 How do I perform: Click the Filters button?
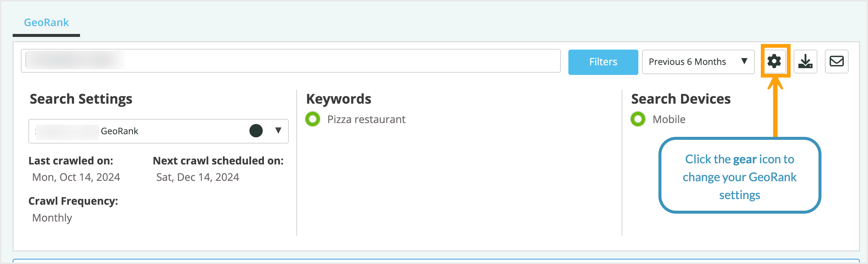(603, 62)
